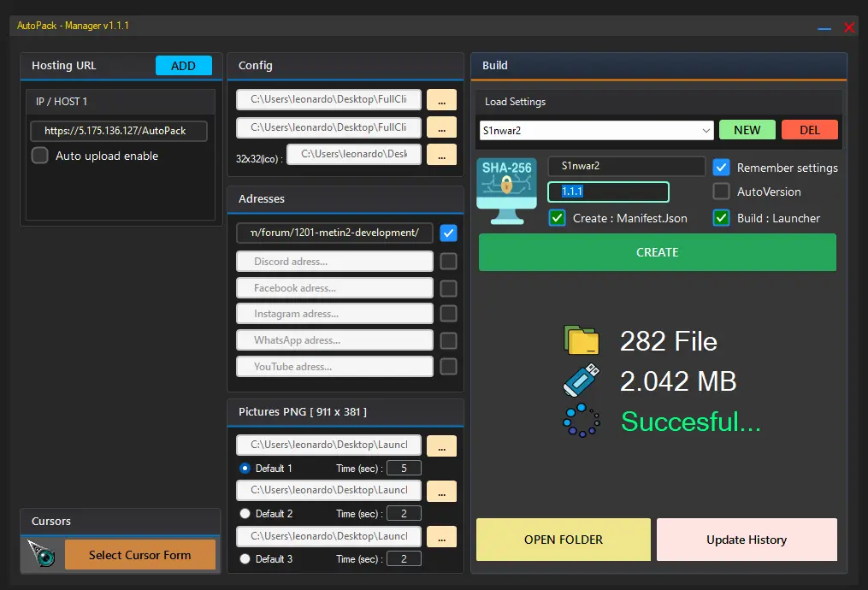Browse for the Default 1 picture path
The width and height of the screenshot is (868, 590).
click(441, 445)
